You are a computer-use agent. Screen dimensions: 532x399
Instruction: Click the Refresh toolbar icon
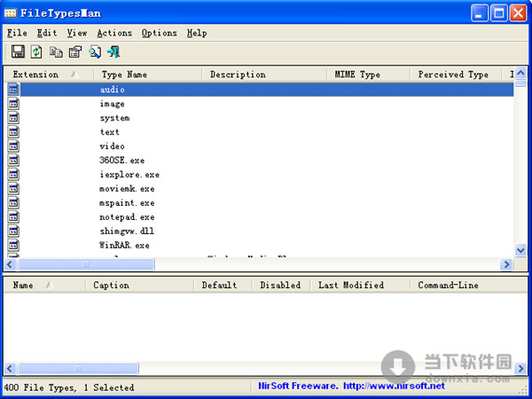(x=36, y=52)
